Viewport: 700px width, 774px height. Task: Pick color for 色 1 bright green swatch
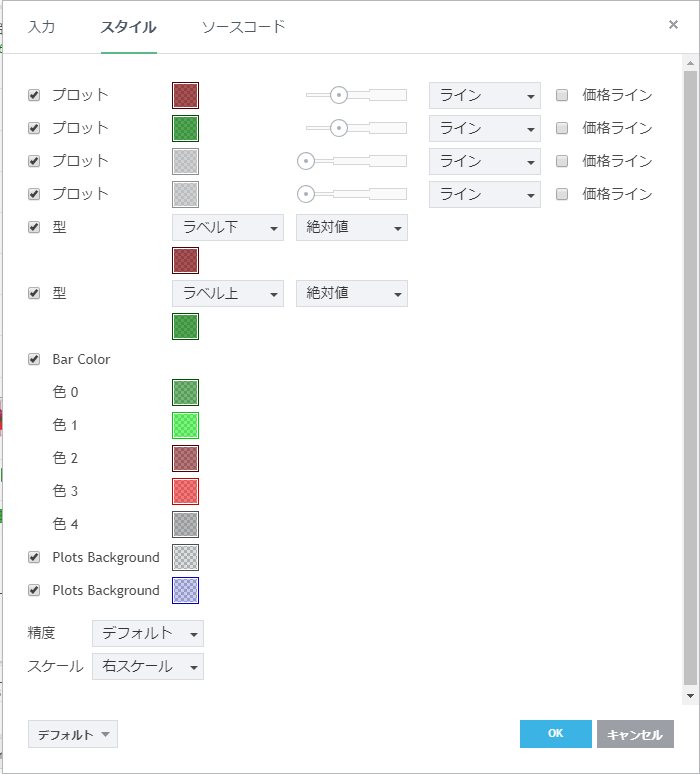[185, 425]
